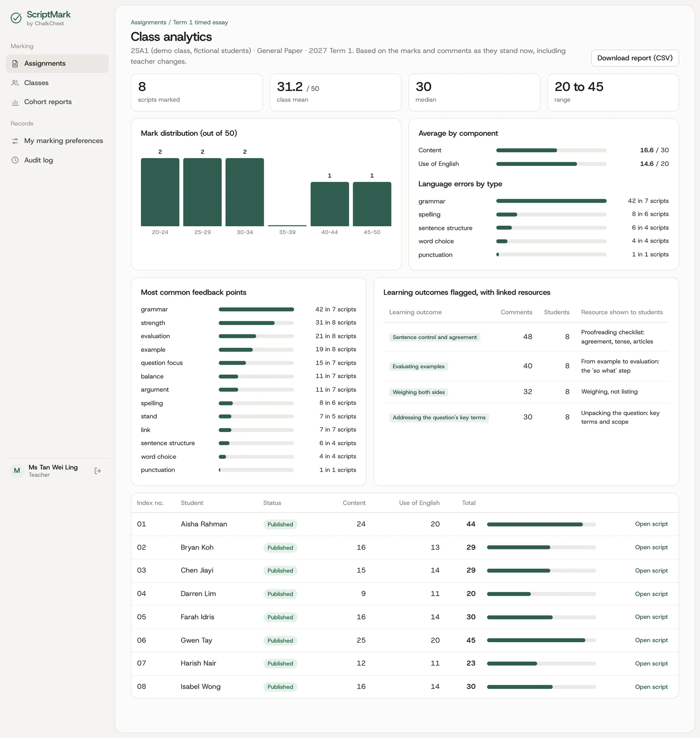Click the Status column header
Image resolution: width=700 pixels, height=738 pixels.
(x=272, y=503)
